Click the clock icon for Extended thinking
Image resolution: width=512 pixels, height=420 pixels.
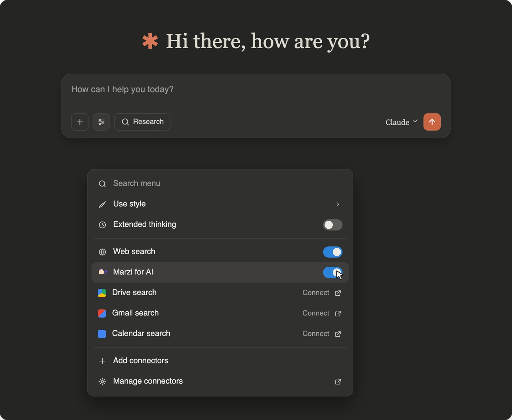[x=102, y=225]
